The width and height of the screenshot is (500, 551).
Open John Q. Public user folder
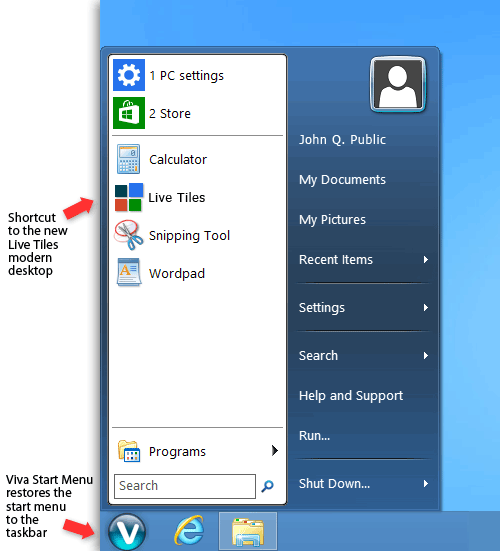click(342, 140)
